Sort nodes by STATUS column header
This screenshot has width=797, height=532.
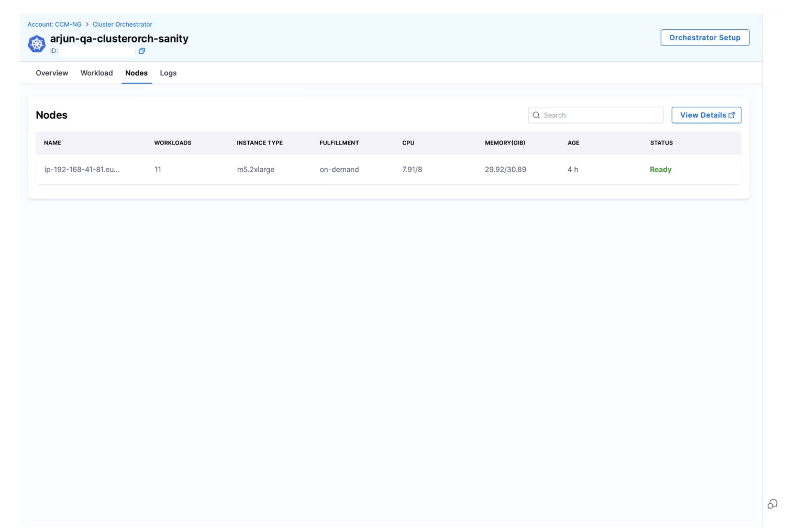tap(661, 143)
